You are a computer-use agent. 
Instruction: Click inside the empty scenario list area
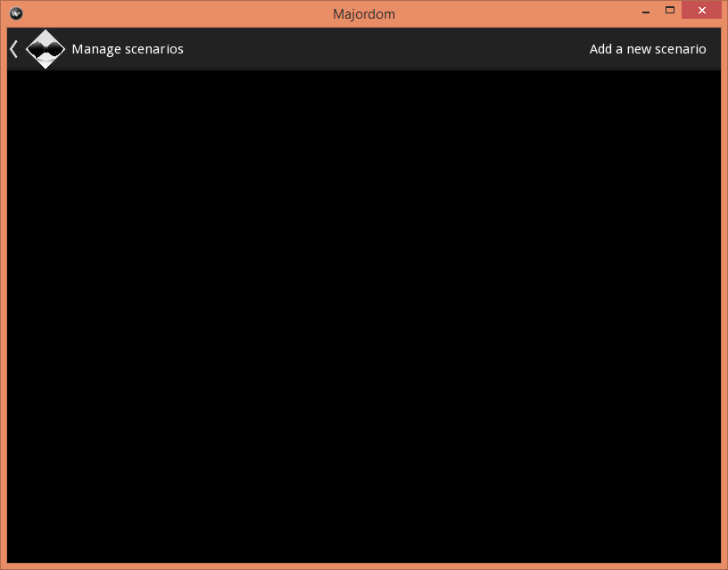364,312
